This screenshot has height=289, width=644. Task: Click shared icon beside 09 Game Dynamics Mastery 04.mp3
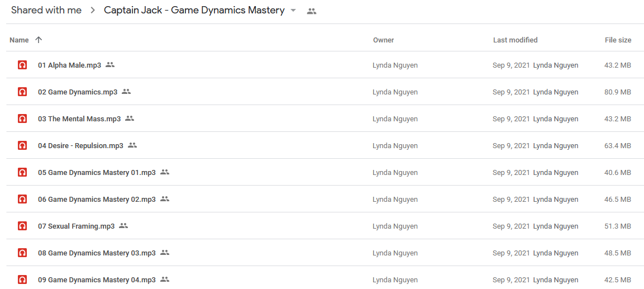point(165,279)
